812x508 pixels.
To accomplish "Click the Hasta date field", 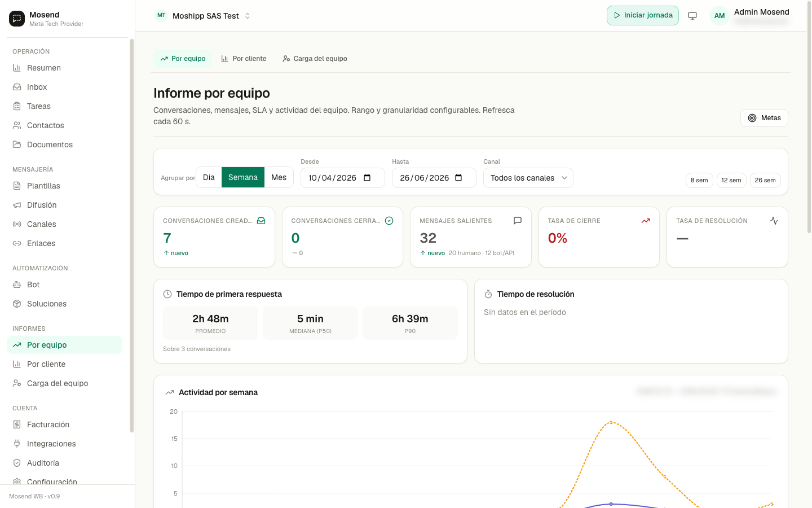I will tap(434, 178).
